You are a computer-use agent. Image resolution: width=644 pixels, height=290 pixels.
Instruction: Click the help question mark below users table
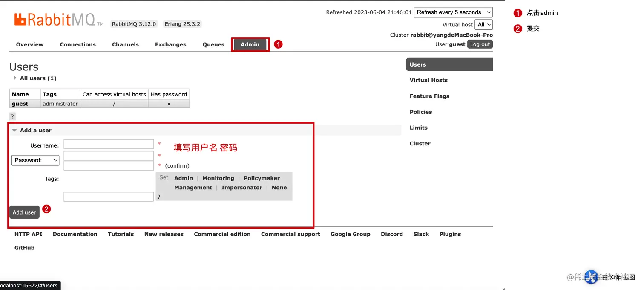coord(12,116)
